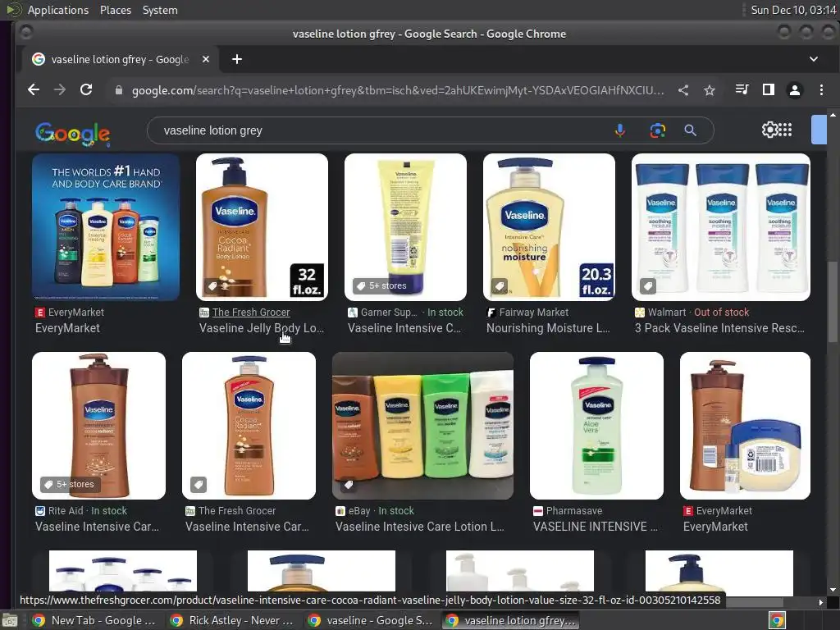
Task: Open the Nourishing Moisture 20.3 fl.oz. image
Action: [549, 227]
